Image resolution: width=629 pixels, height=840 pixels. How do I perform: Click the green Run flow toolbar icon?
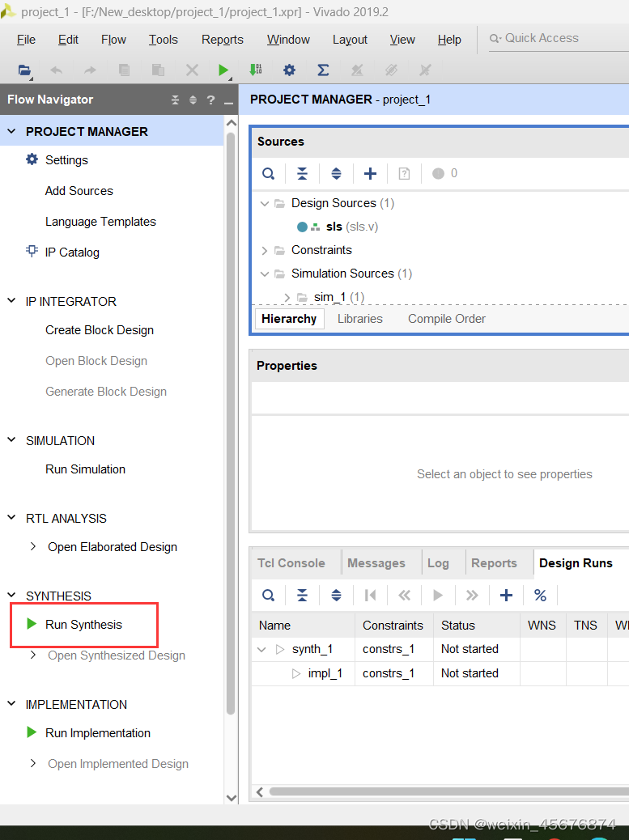click(x=223, y=70)
